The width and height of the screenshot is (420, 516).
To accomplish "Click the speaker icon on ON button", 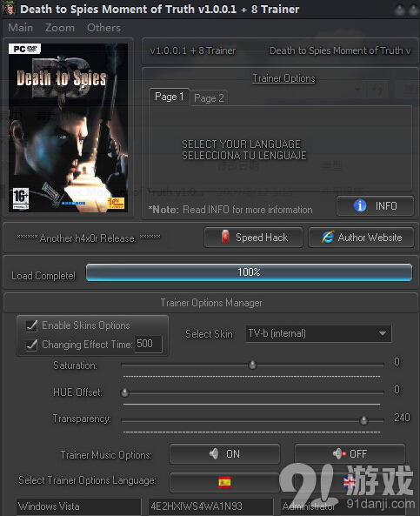I will click(214, 454).
